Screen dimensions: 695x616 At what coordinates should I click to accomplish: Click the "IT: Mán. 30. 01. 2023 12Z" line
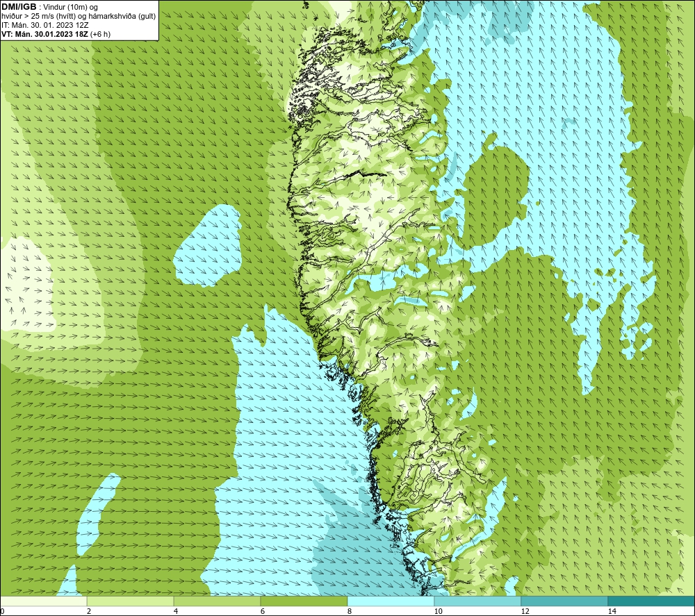44,25
